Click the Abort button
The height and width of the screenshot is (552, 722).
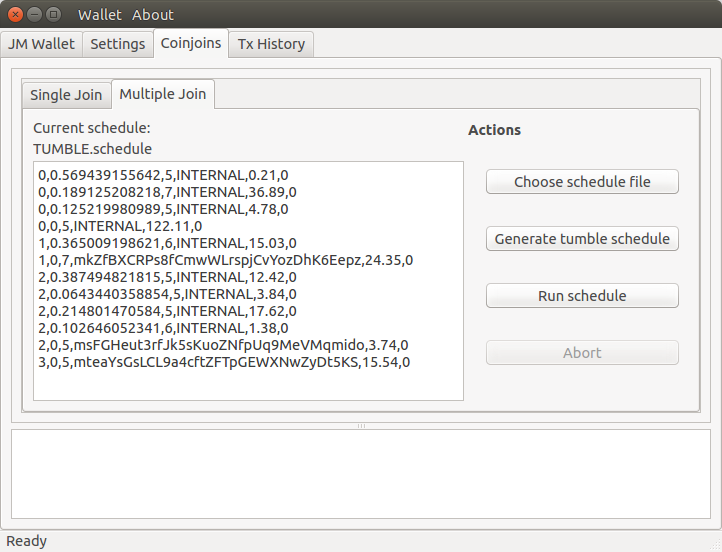582,353
